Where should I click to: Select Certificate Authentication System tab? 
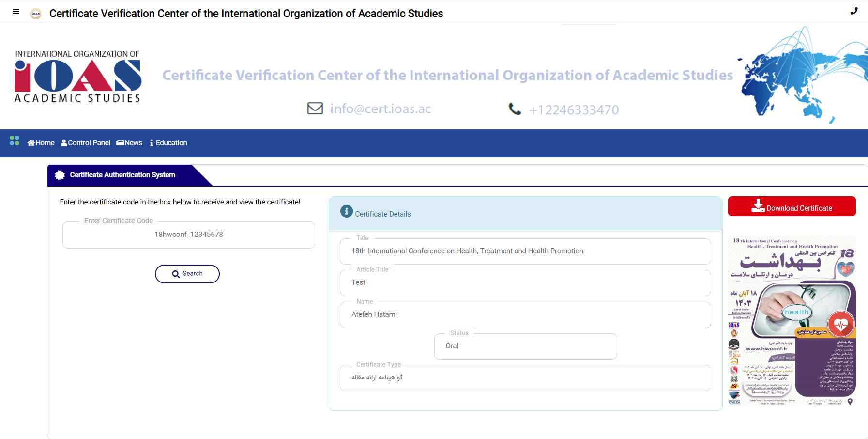click(122, 175)
